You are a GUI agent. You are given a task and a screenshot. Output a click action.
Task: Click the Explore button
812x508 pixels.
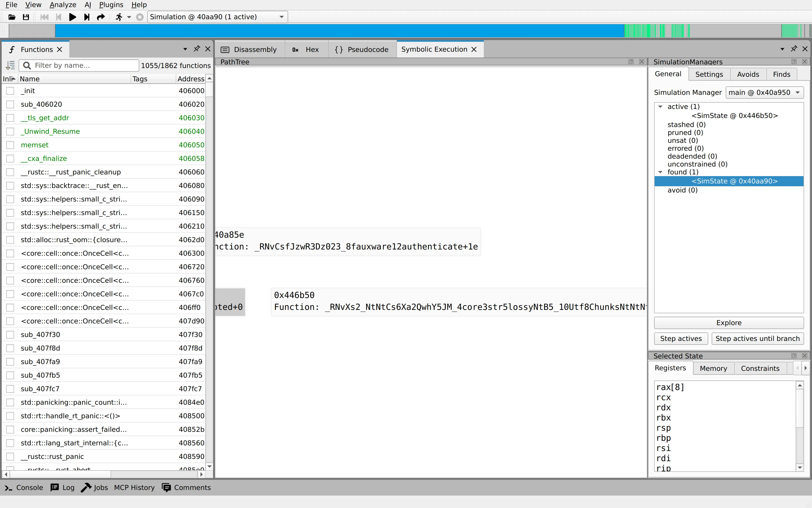[729, 323]
